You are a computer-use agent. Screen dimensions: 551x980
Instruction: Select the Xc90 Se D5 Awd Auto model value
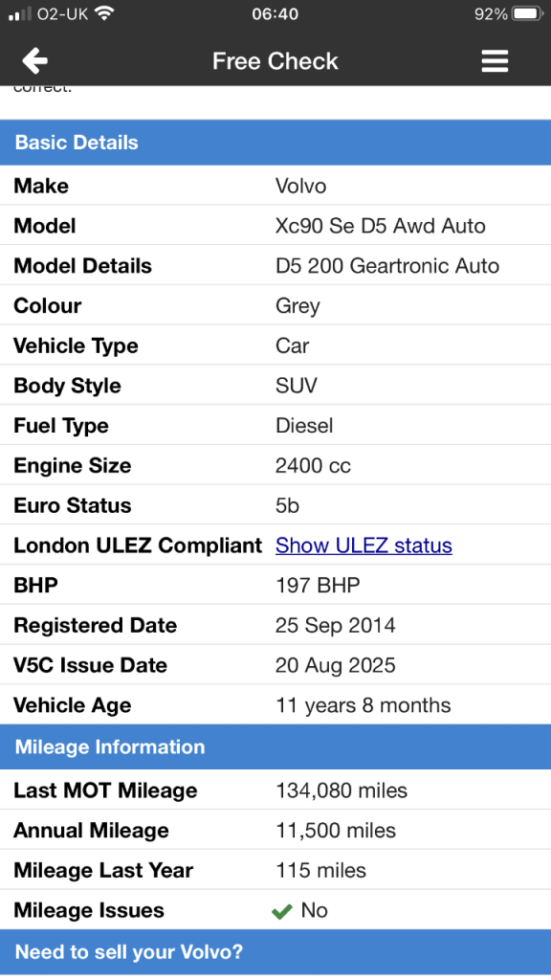381,226
